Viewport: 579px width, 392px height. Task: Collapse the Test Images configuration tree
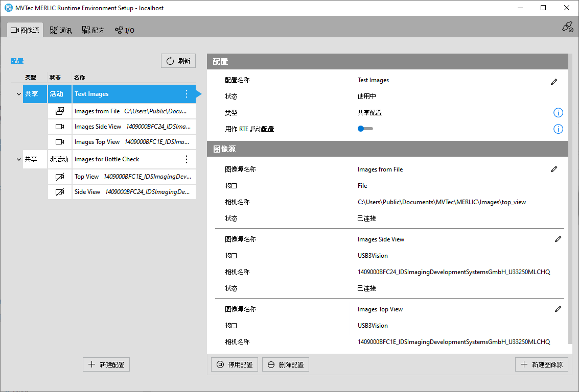tap(19, 94)
